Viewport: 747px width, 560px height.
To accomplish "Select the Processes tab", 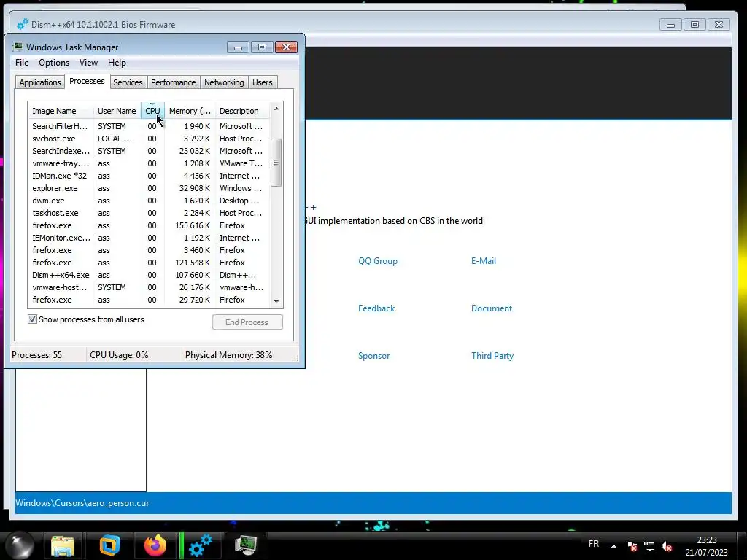I will [x=87, y=82].
